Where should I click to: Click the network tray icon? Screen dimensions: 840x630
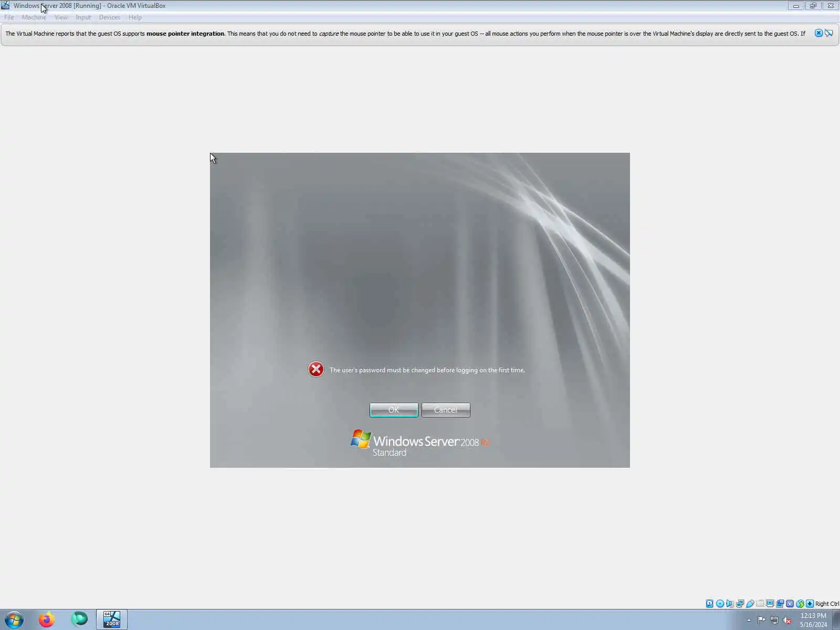pos(774,620)
